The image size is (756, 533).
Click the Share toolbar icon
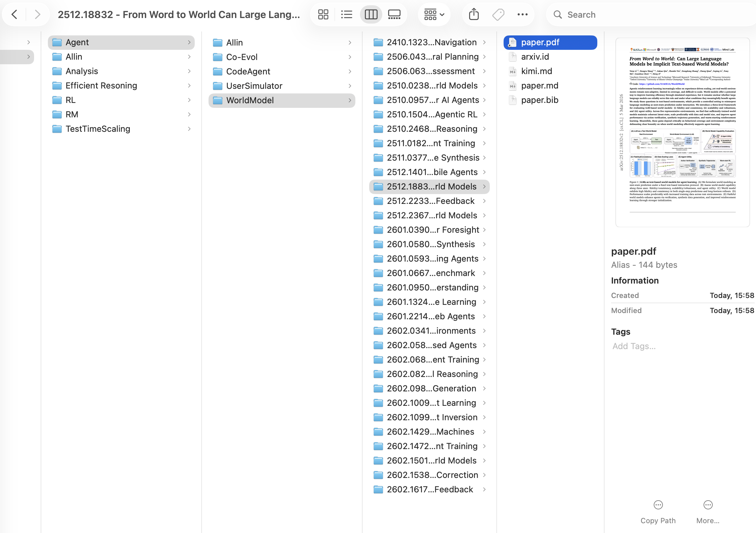point(474,14)
